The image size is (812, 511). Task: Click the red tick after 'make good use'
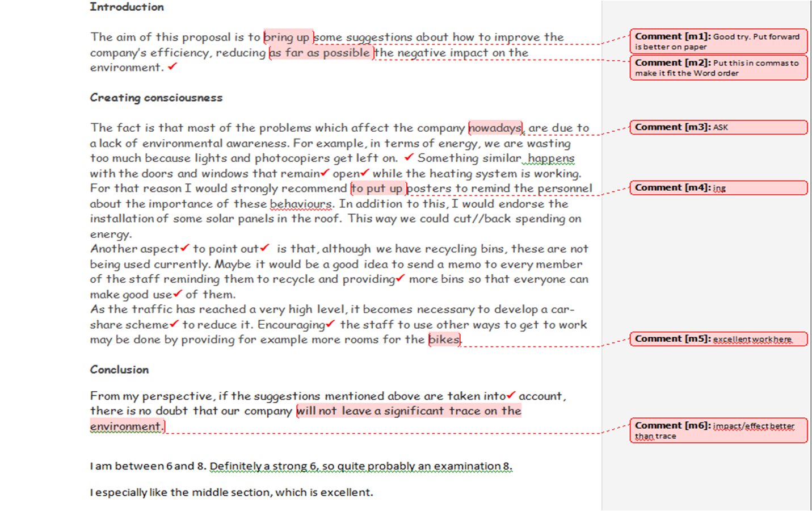tap(178, 293)
